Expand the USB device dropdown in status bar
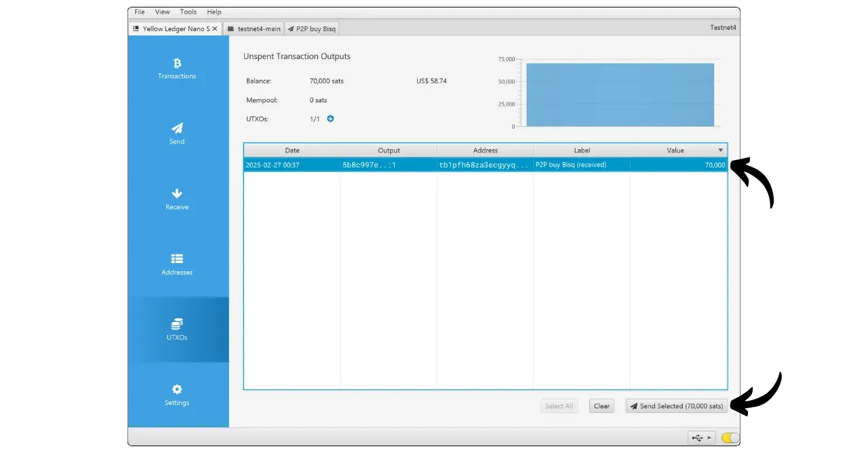The height and width of the screenshot is (453, 868). 701,438
